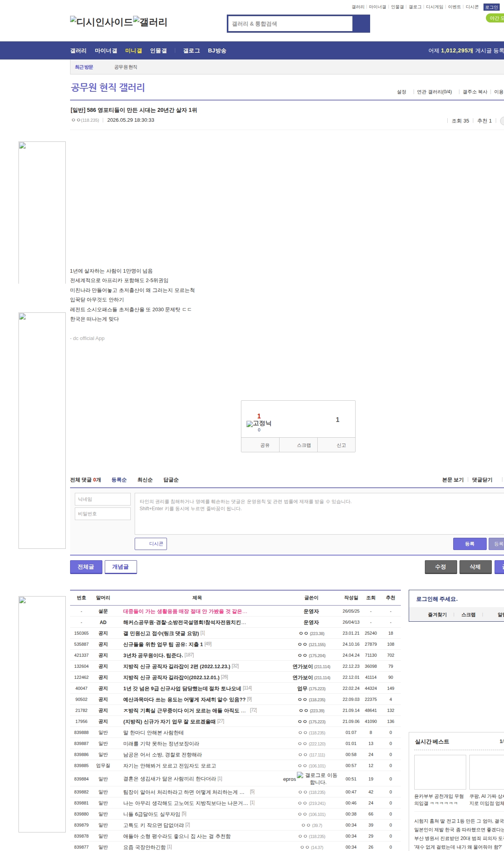The width and height of the screenshot is (504, 851).
Task: Select the 개념글 tab button
Action: (121, 567)
